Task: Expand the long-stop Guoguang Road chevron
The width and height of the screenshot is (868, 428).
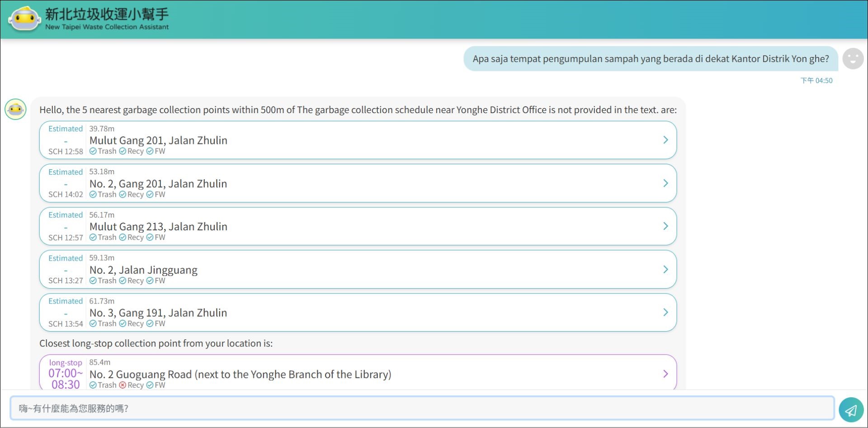Action: [x=665, y=374]
